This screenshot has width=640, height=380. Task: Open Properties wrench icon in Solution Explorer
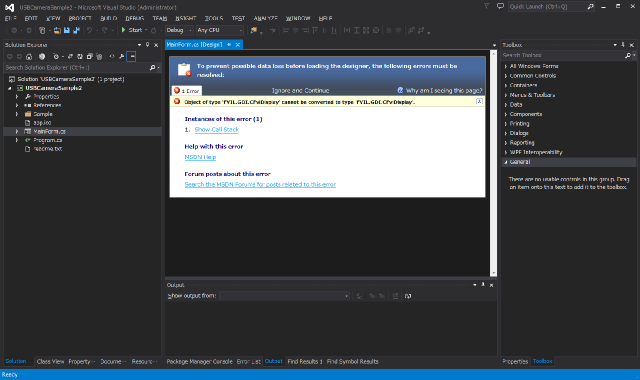click(x=121, y=56)
